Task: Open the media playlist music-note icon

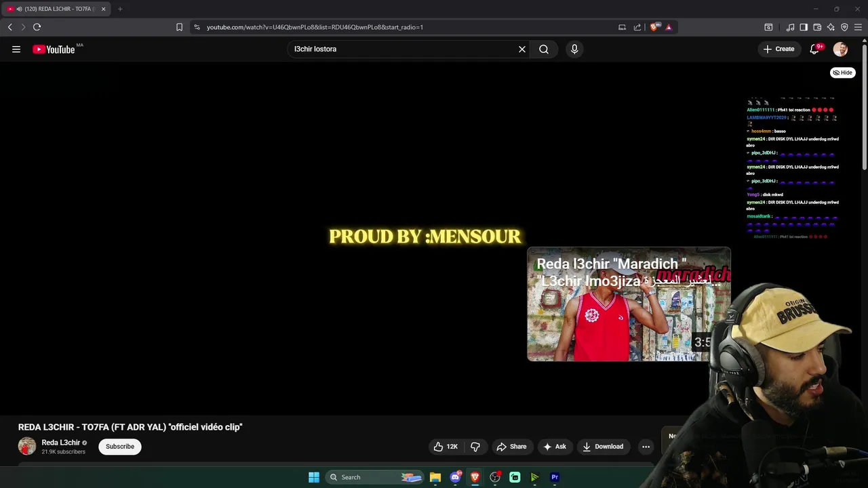Action: [x=790, y=27]
